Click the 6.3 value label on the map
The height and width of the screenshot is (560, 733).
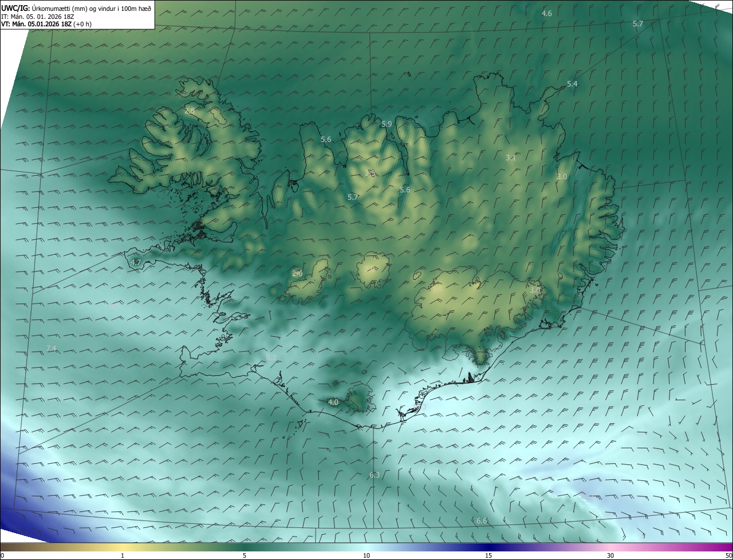click(375, 475)
